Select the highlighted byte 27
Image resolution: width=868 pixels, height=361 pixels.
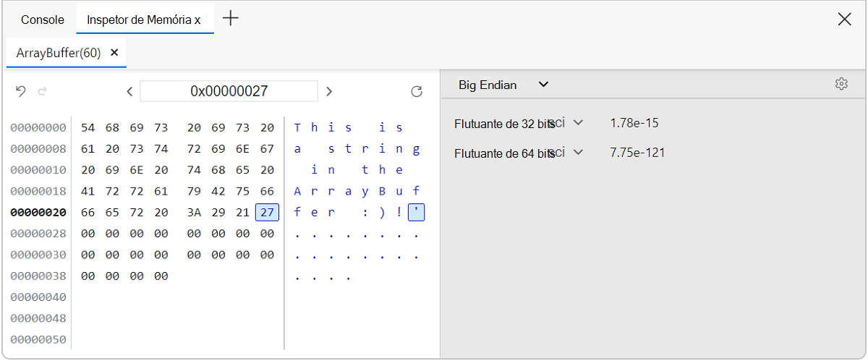pyautogui.click(x=267, y=213)
